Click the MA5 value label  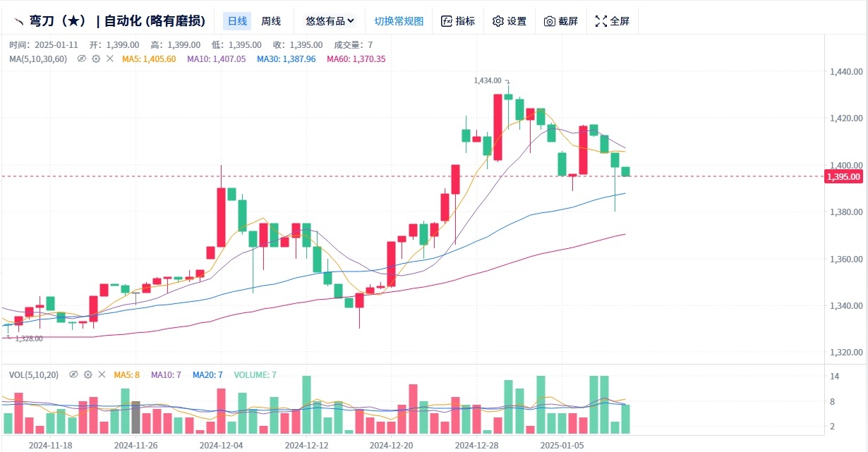tap(149, 59)
